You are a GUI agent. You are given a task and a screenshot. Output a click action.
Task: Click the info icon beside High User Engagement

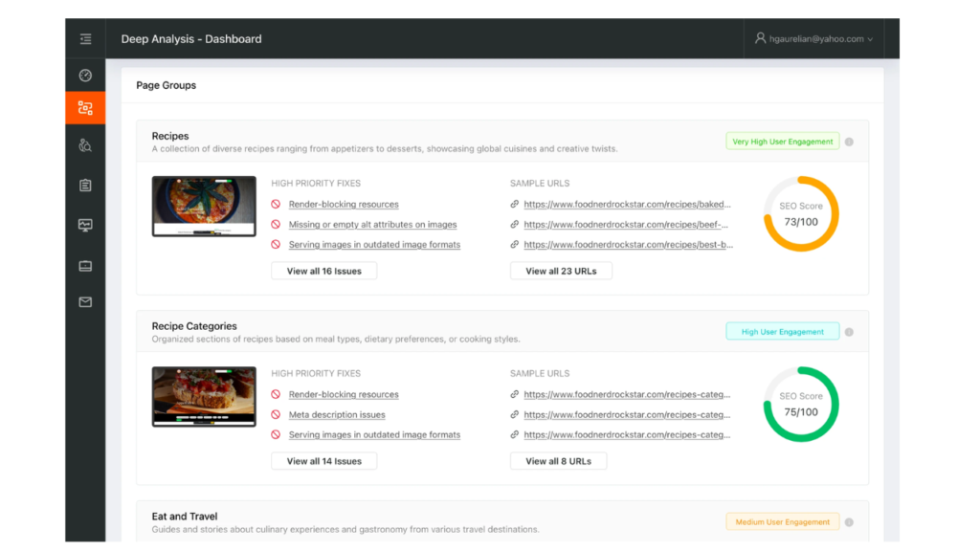click(849, 332)
